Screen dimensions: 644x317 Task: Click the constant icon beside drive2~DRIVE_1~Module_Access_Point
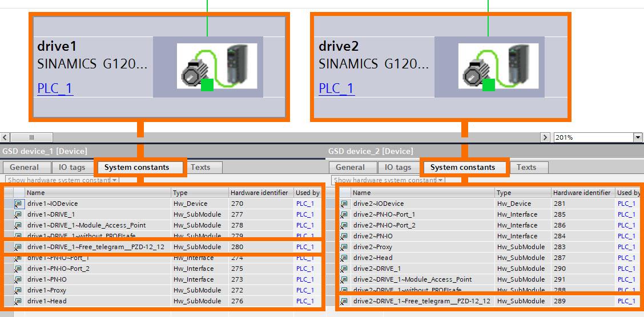(x=345, y=280)
